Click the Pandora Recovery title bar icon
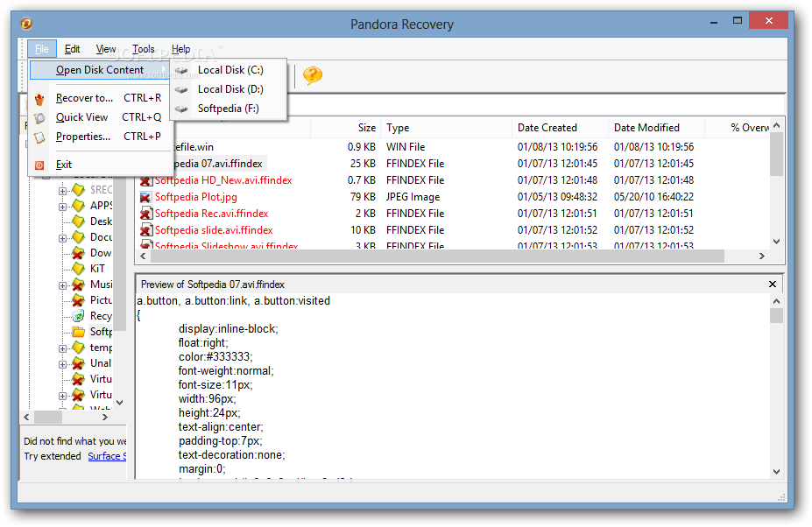 26,24
